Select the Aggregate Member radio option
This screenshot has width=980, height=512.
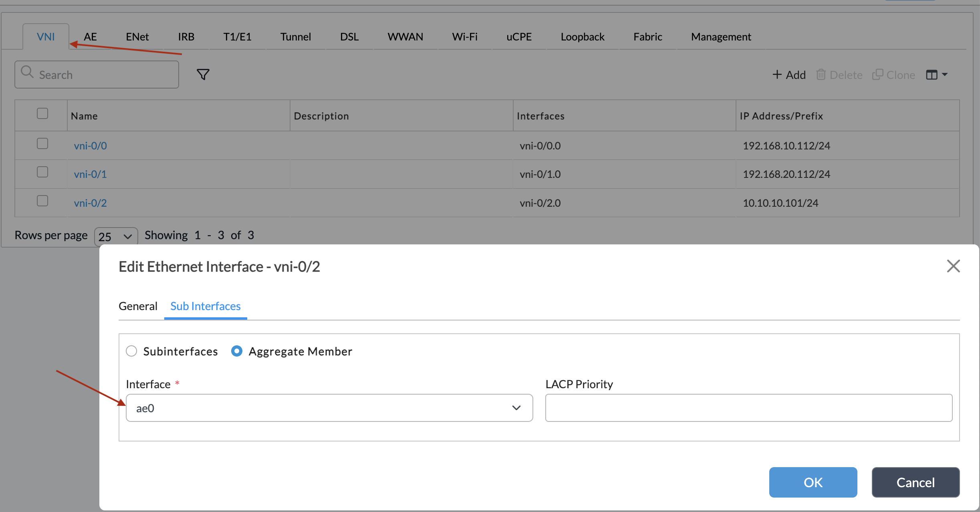pyautogui.click(x=237, y=351)
